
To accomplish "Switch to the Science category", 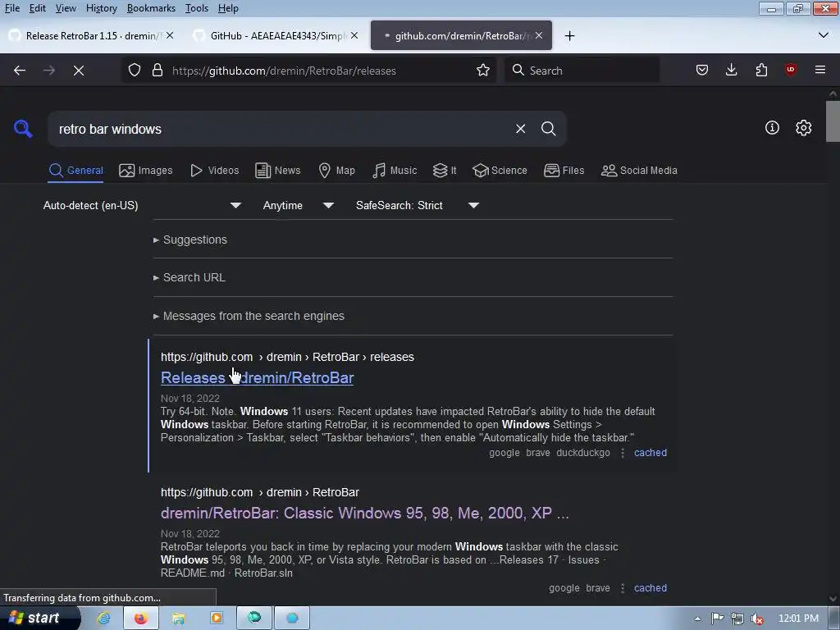I will pos(500,171).
